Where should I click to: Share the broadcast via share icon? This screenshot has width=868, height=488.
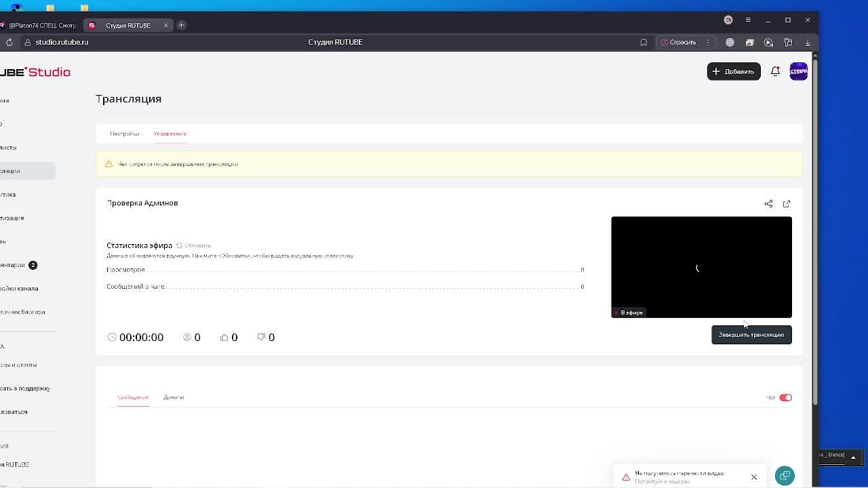768,203
